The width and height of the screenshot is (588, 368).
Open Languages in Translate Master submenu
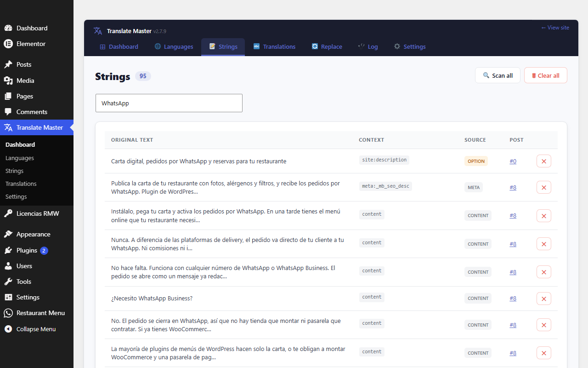click(x=20, y=158)
